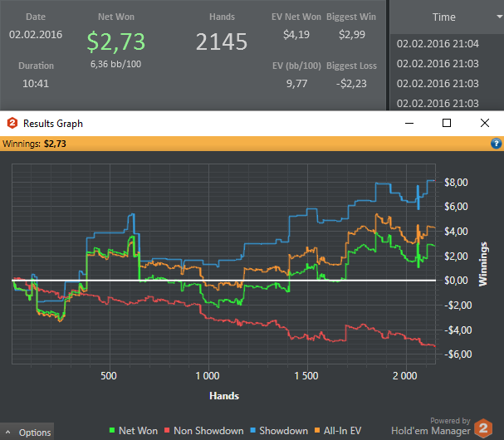Toggle the All-In EV orange legend swatch
Viewport: 504px width, 440px height.
[317, 430]
